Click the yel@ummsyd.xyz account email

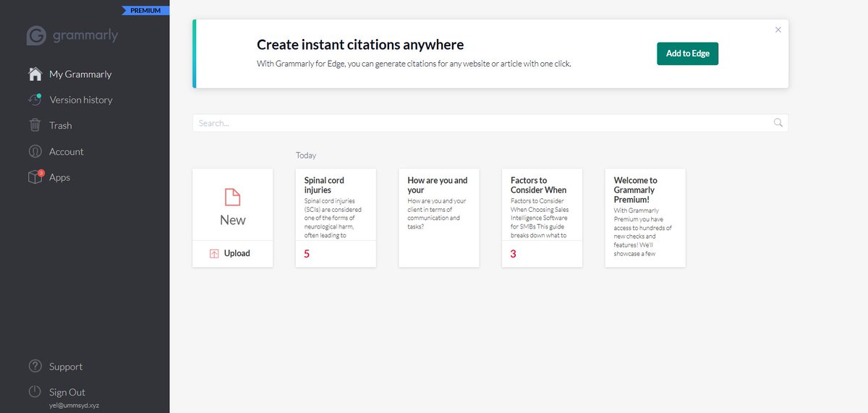coord(74,405)
